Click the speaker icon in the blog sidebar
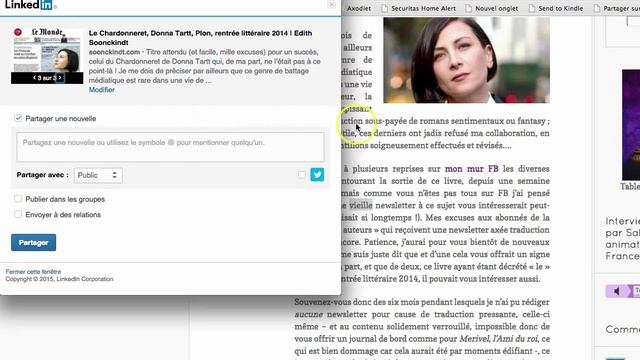 pos(617,291)
